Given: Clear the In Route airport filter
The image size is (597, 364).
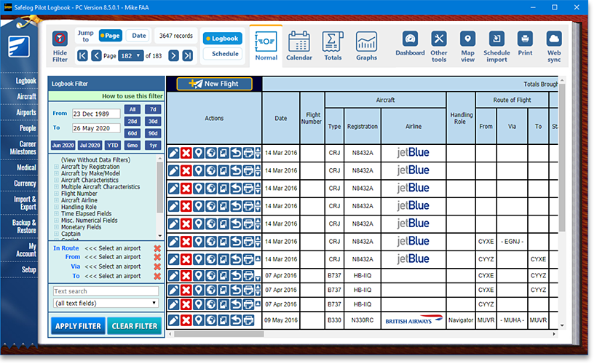Looking at the screenshot, I should coord(157,248).
